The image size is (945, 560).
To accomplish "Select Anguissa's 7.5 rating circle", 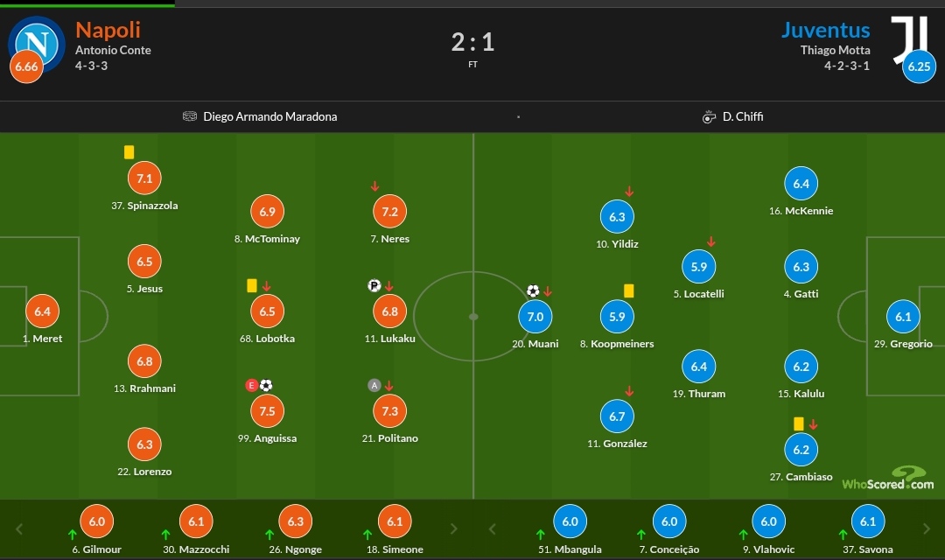I will point(267,410).
